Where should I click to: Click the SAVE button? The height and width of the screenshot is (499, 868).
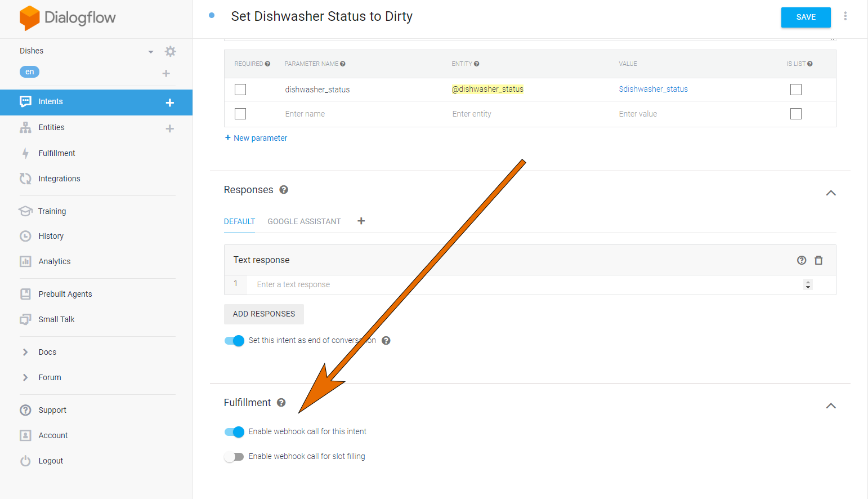click(806, 17)
